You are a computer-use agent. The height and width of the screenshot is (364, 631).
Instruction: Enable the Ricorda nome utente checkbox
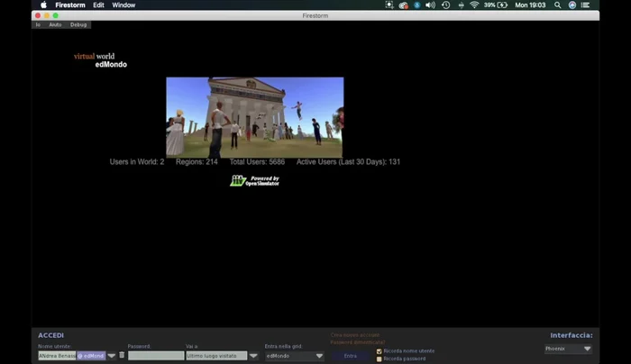tap(380, 351)
